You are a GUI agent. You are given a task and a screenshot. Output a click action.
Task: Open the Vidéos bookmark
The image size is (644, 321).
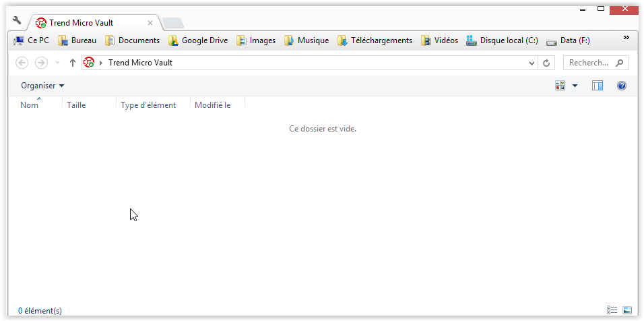click(439, 40)
